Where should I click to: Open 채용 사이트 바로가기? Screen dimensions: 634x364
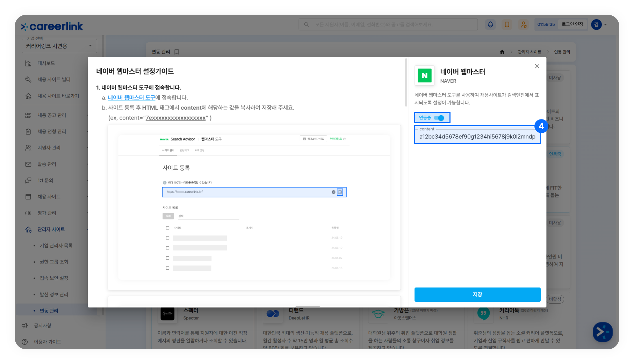pyautogui.click(x=58, y=96)
